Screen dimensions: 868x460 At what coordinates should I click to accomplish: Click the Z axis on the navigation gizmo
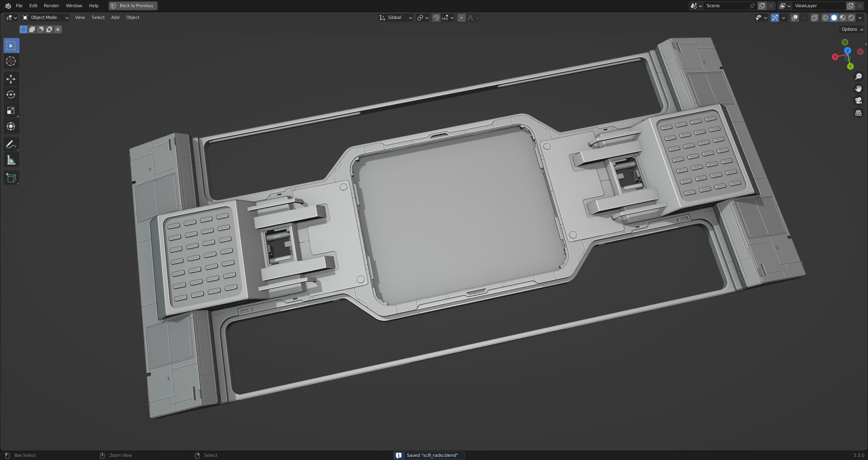(x=848, y=51)
